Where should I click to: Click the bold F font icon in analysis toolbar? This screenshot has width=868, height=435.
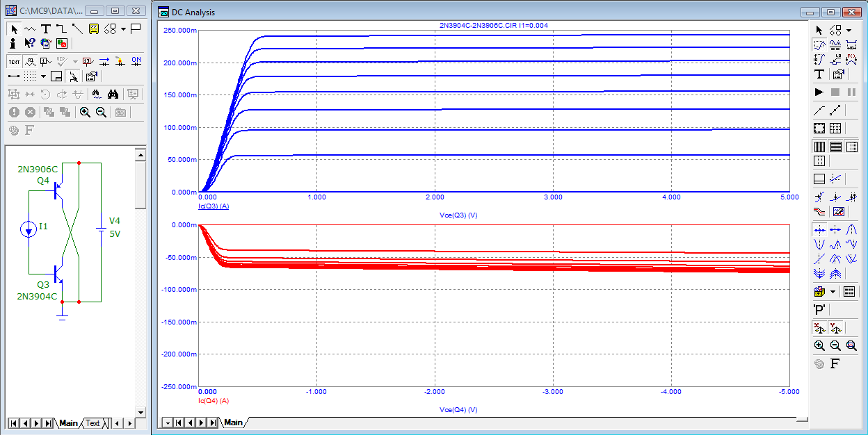pos(835,363)
